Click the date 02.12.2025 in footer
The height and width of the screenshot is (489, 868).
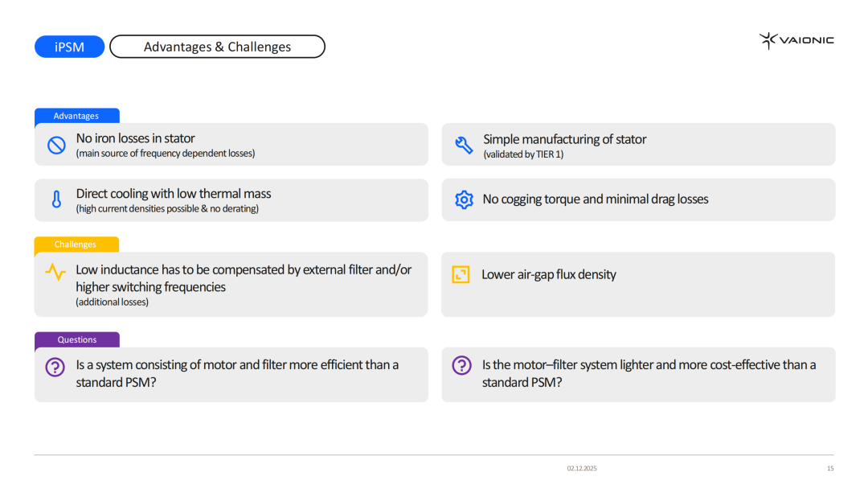[582, 468]
